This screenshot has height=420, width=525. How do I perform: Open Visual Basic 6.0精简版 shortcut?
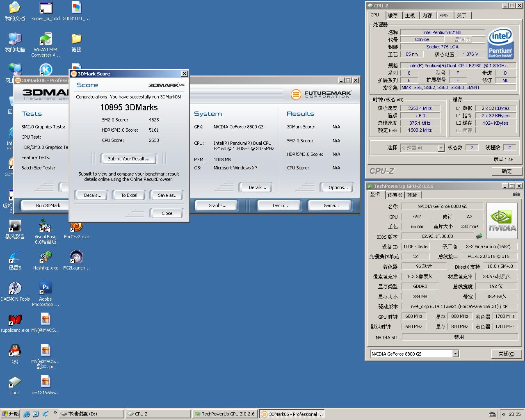(46, 232)
